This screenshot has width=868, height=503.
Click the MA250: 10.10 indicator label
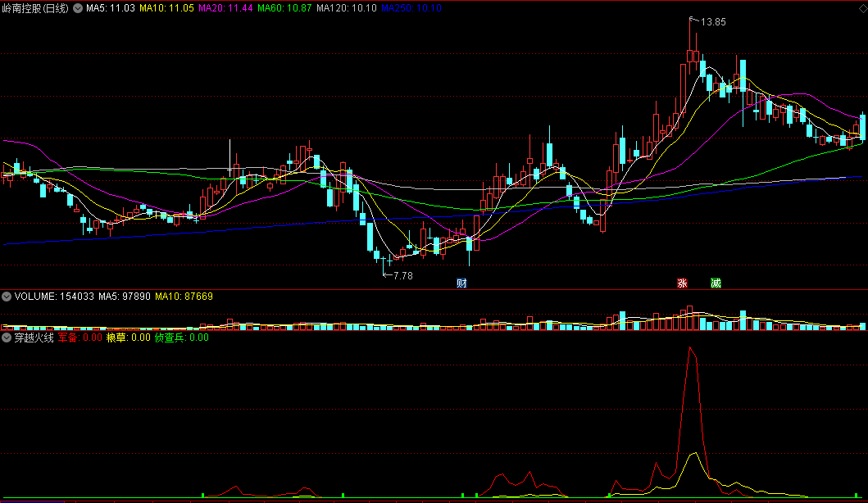tap(411, 8)
